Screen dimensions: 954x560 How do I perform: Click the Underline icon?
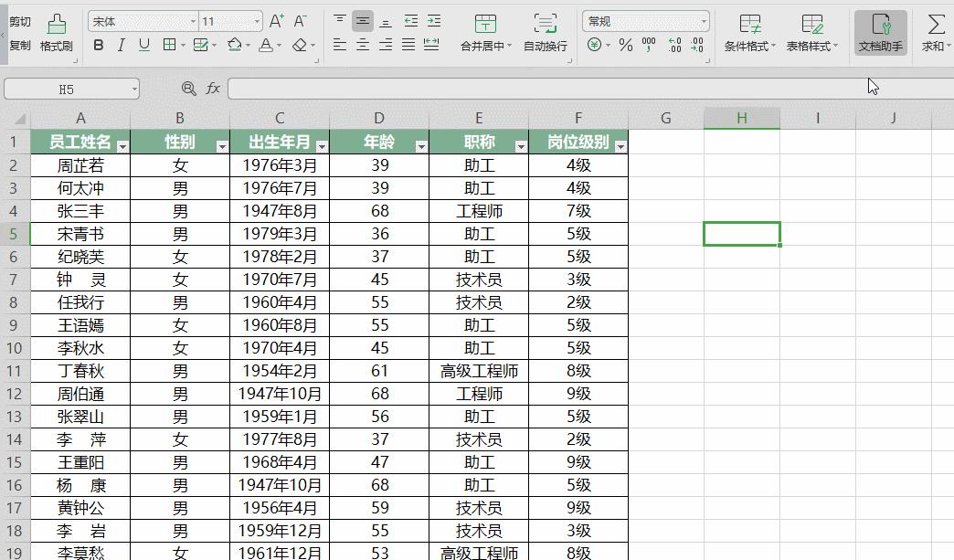[x=143, y=44]
